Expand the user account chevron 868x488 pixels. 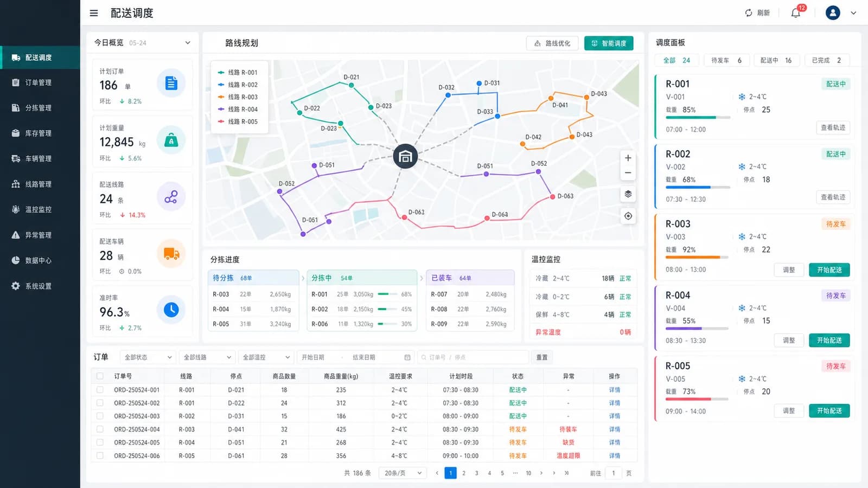click(853, 13)
